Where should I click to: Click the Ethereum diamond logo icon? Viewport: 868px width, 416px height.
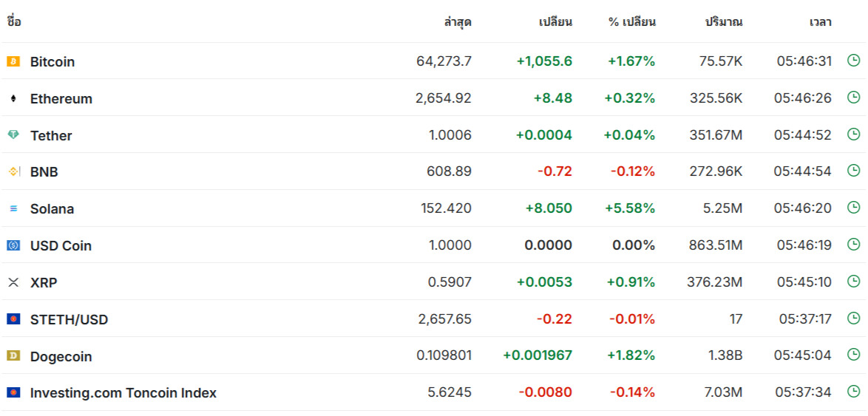(x=13, y=98)
